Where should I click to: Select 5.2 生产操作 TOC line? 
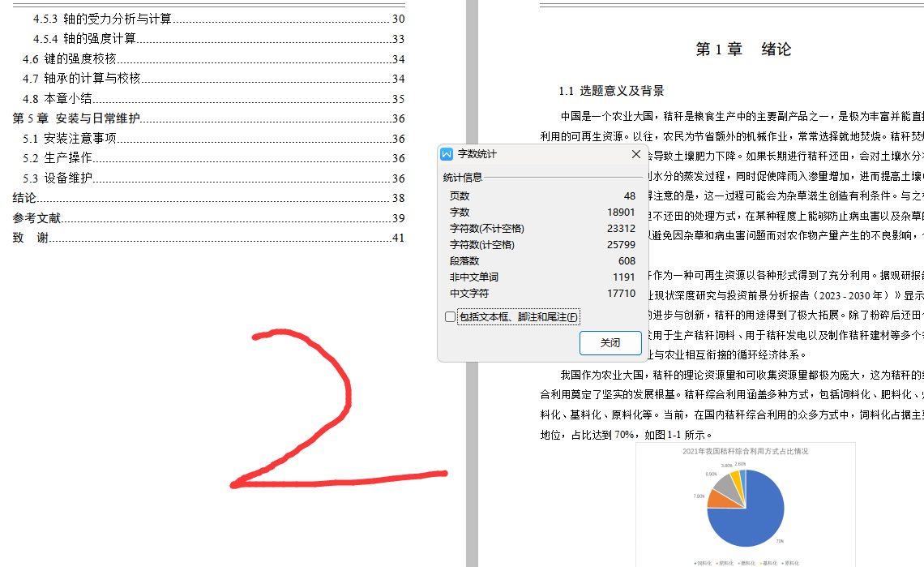pyautogui.click(x=213, y=158)
